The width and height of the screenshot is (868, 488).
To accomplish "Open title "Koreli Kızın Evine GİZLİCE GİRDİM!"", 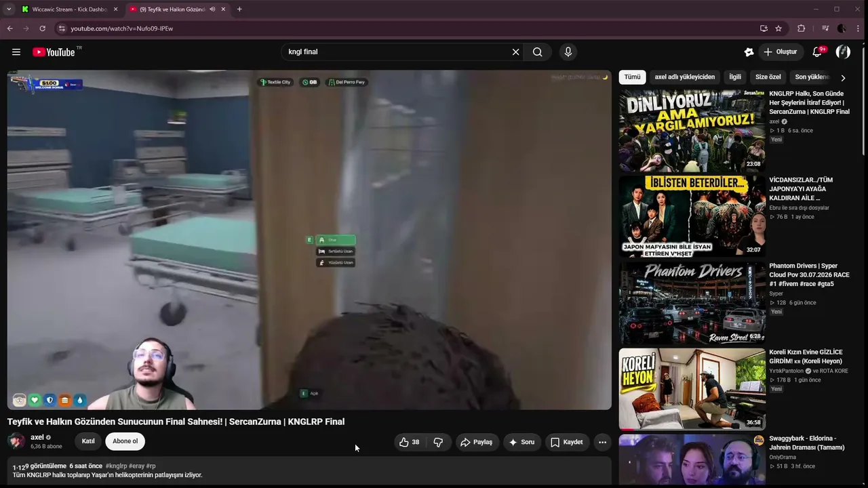I will 806,357.
